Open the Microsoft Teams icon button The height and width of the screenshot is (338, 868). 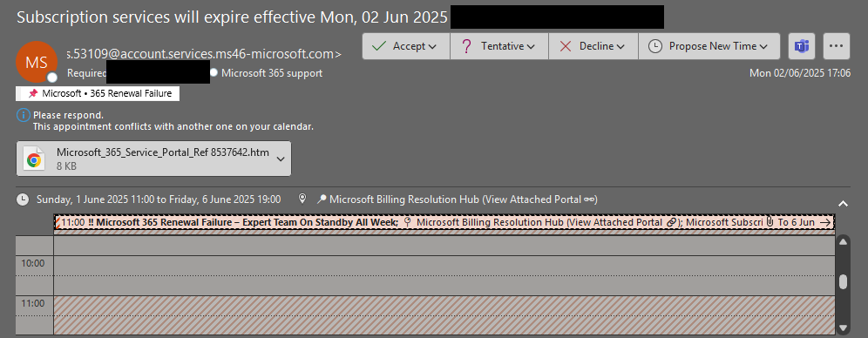pos(802,46)
